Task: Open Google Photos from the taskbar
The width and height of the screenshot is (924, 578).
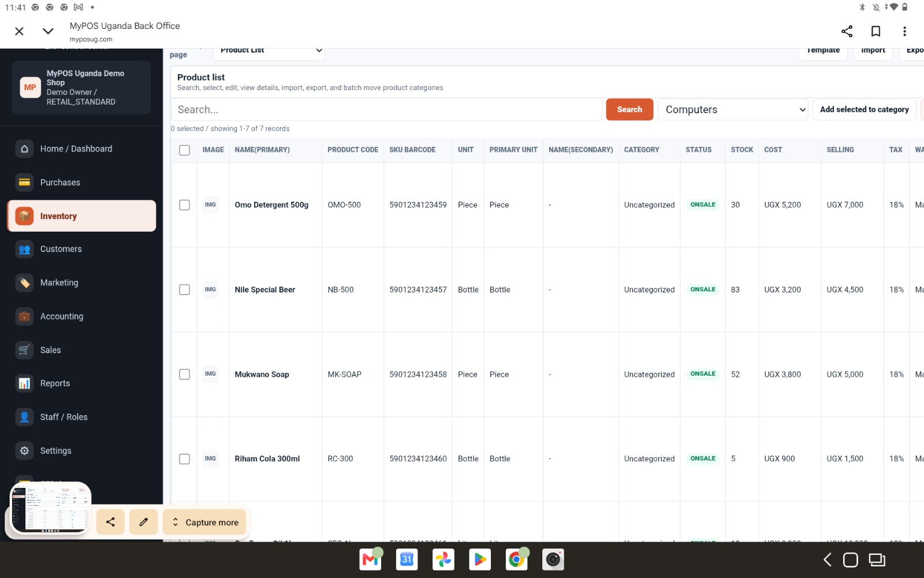Action: point(444,560)
